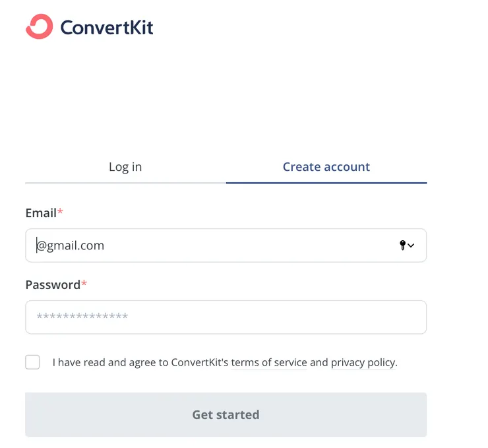488x448 pixels.
Task: Tick the terms agreement checkbox
Action: pos(32,362)
